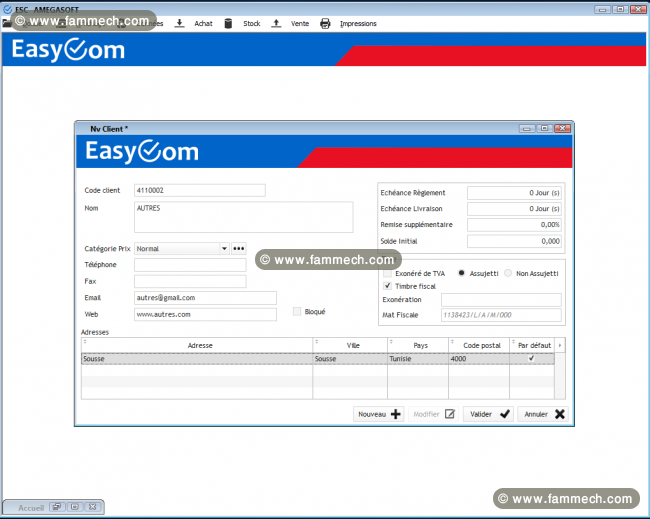Click the Nom text area containing AUTRES

pos(244,217)
